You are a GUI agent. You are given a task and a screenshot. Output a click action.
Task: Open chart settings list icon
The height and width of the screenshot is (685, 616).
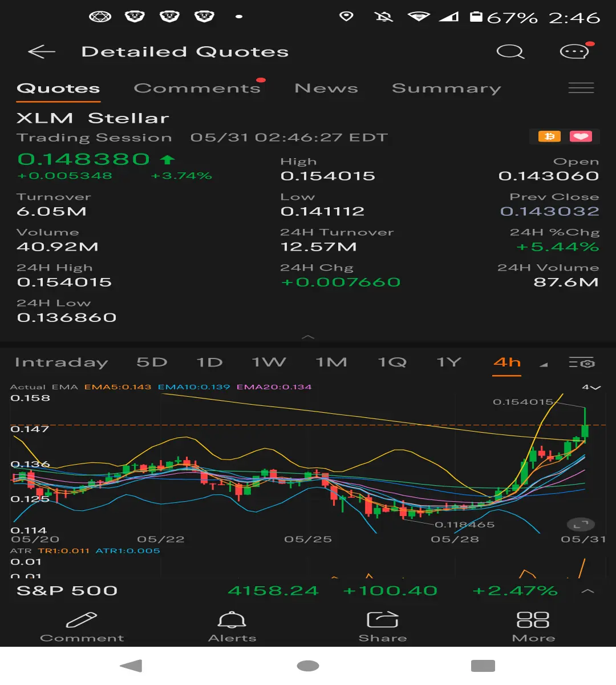click(581, 363)
